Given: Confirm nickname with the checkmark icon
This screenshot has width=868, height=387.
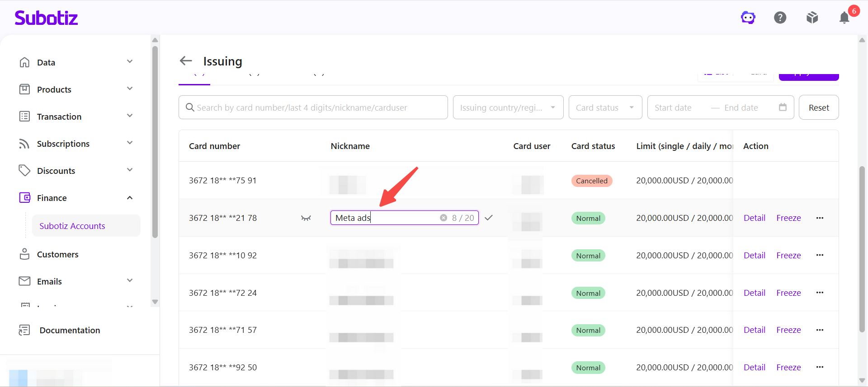Looking at the screenshot, I should [489, 218].
